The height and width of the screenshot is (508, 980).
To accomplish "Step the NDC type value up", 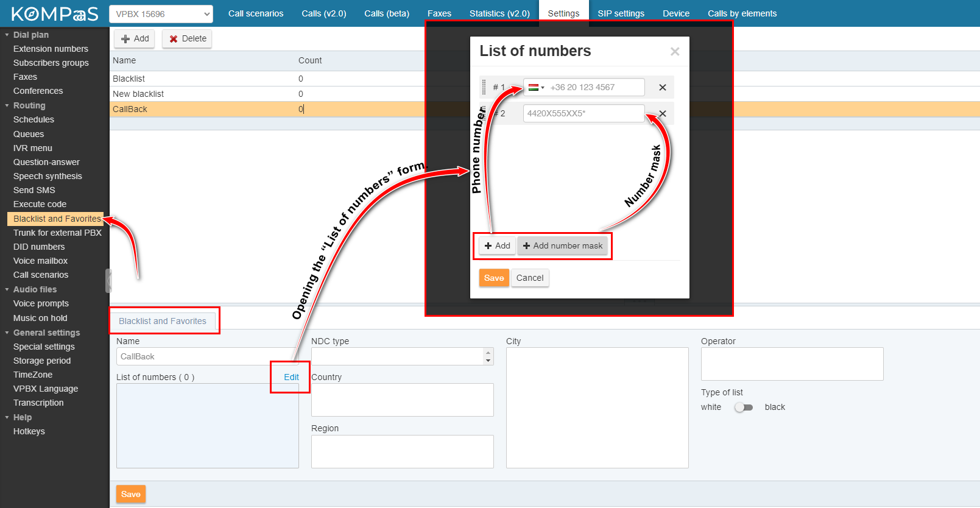I will click(x=488, y=352).
